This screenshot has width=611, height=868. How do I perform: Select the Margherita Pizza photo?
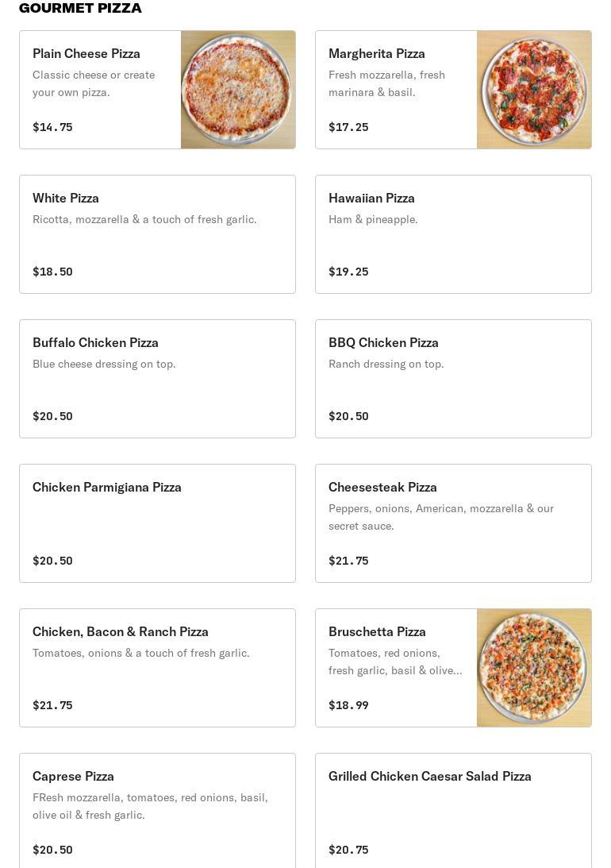[534, 90]
